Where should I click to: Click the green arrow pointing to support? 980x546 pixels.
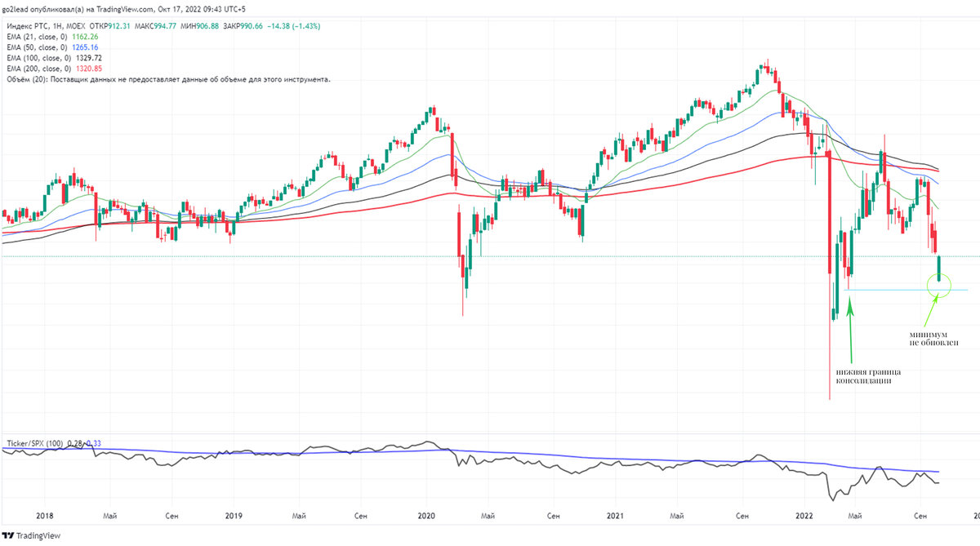coord(850,326)
